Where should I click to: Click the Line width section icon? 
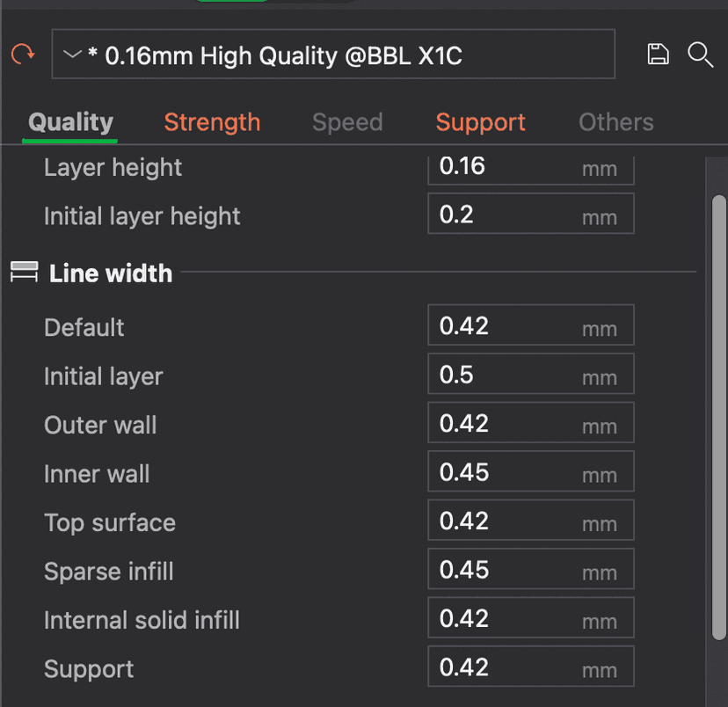24,273
